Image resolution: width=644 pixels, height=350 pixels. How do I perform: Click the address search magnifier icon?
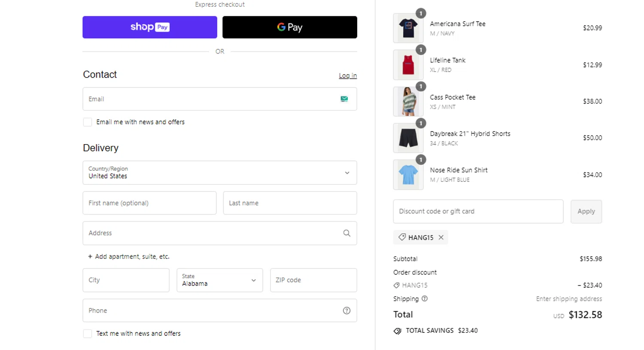click(x=347, y=233)
